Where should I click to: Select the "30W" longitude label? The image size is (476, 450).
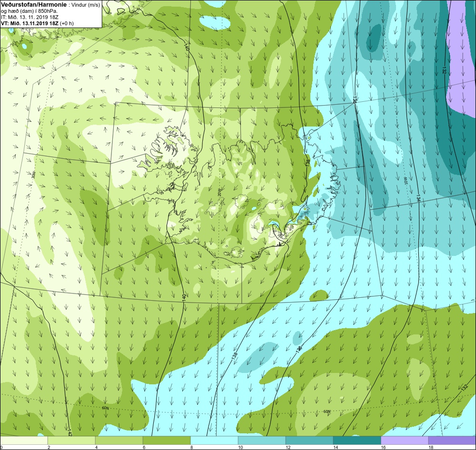coord(33,175)
